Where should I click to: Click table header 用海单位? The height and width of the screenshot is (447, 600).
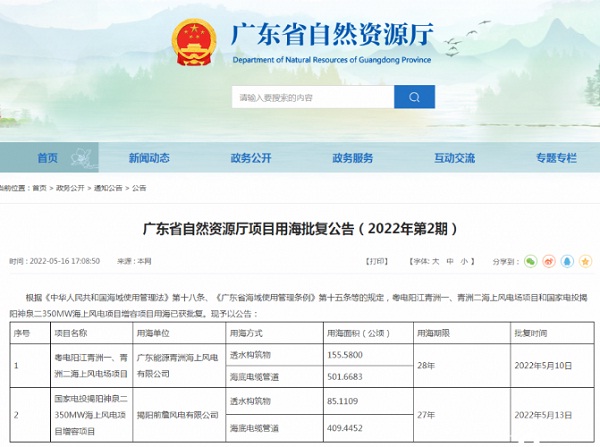tap(153, 333)
